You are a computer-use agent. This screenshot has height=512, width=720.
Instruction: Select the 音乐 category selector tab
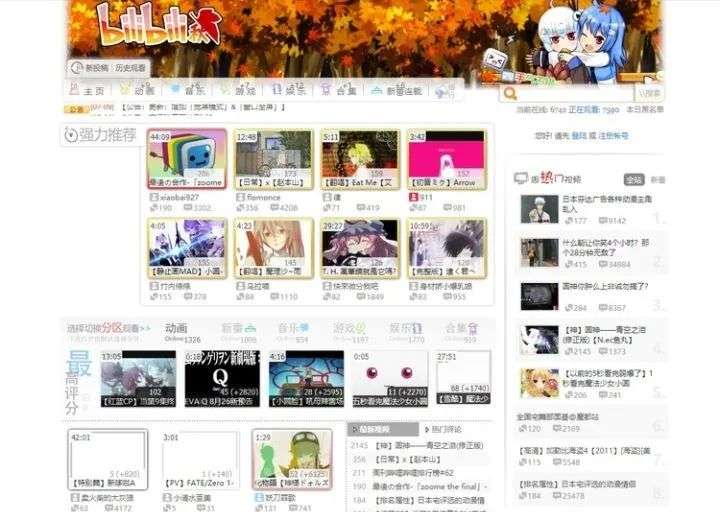click(293, 332)
